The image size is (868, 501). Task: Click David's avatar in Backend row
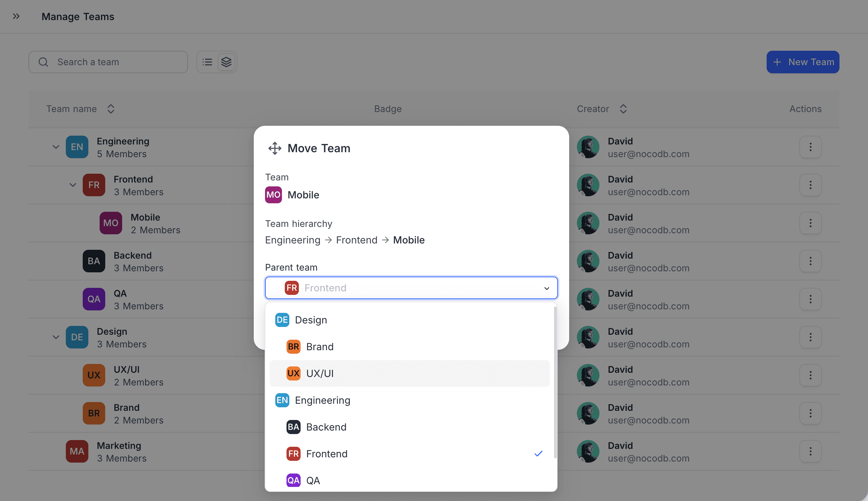588,261
